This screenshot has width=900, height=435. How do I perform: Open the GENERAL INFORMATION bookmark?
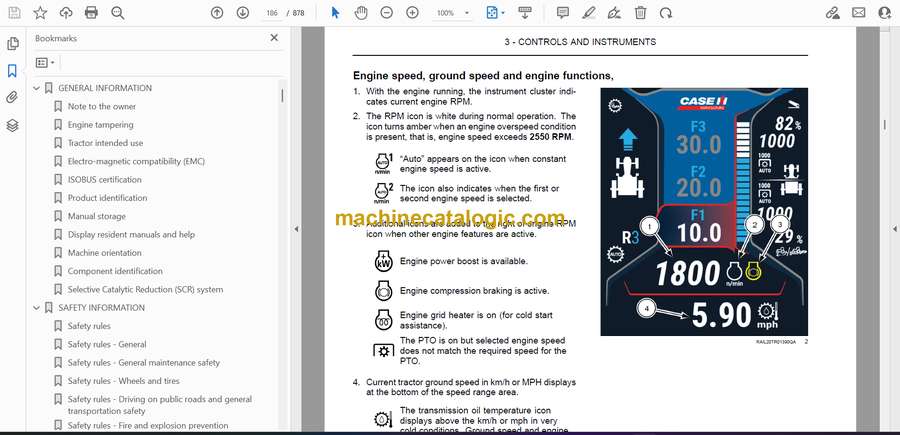[105, 88]
